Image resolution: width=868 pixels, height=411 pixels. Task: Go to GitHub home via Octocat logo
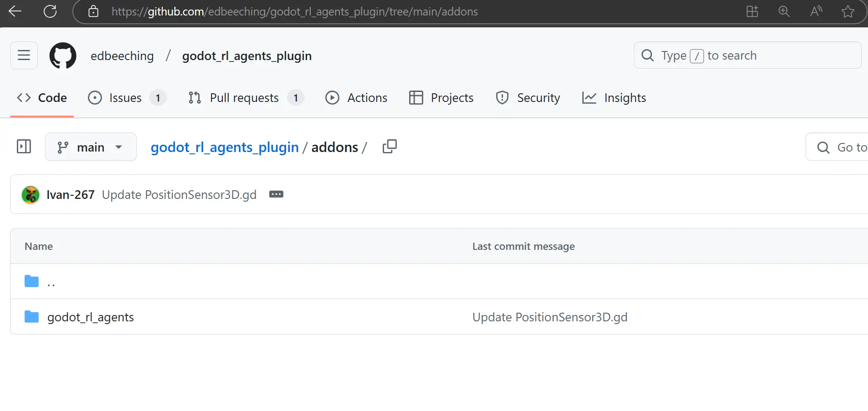pos(63,56)
